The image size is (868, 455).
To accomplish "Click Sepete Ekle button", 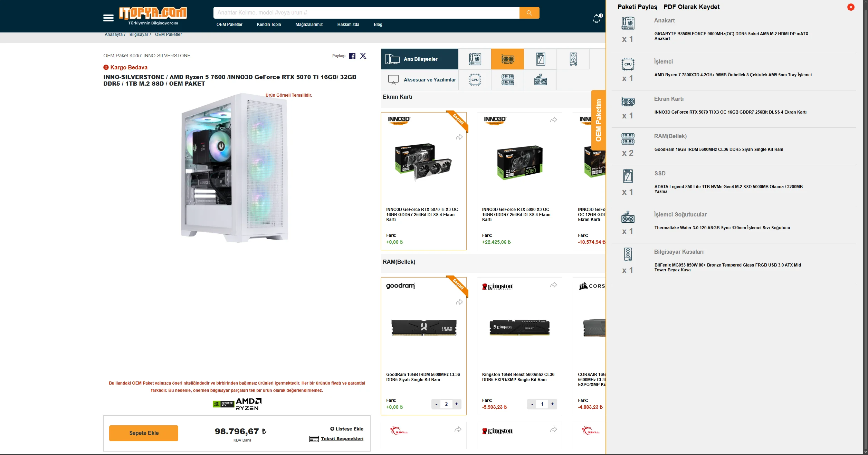I will [x=144, y=433].
